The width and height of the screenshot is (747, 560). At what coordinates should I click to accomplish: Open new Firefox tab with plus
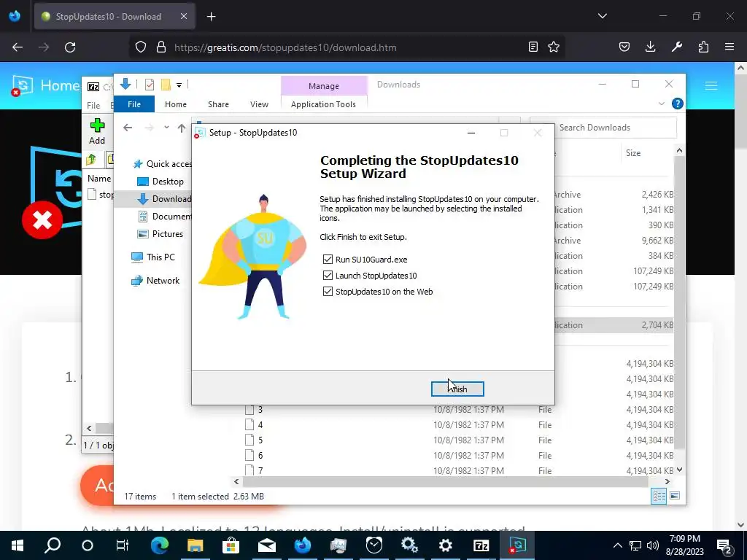(x=211, y=17)
